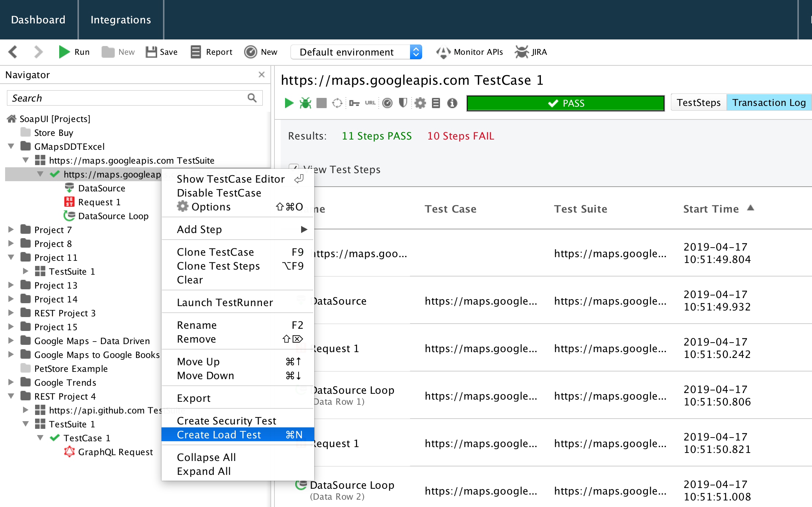This screenshot has width=812, height=507.
Task: Click the Save toolbar button
Action: tap(162, 52)
